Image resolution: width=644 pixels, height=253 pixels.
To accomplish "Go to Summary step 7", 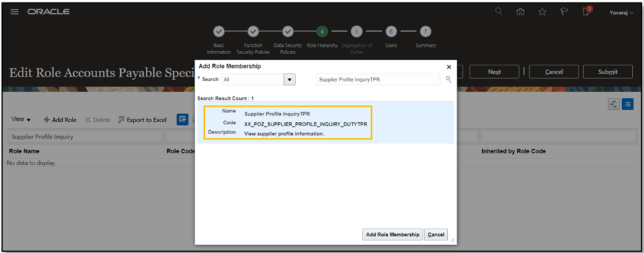I will [x=425, y=31].
